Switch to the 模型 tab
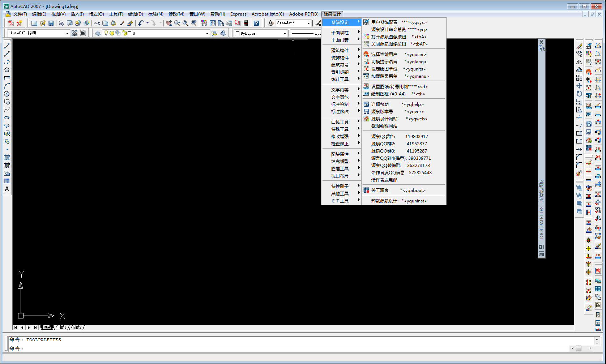 pyautogui.click(x=47, y=327)
